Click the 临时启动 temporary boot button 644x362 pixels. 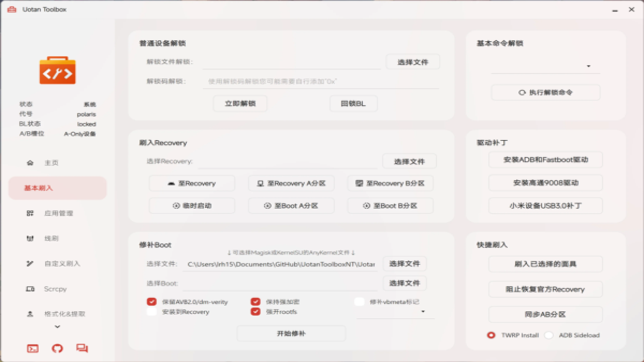tap(192, 206)
